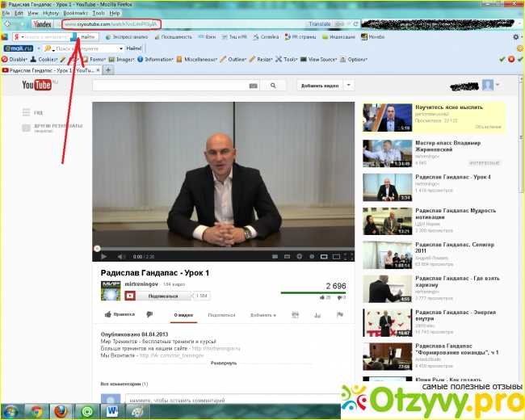Viewport: 525px width, 420px height.
Task: Click the Windows Start button
Action: click(x=10, y=412)
